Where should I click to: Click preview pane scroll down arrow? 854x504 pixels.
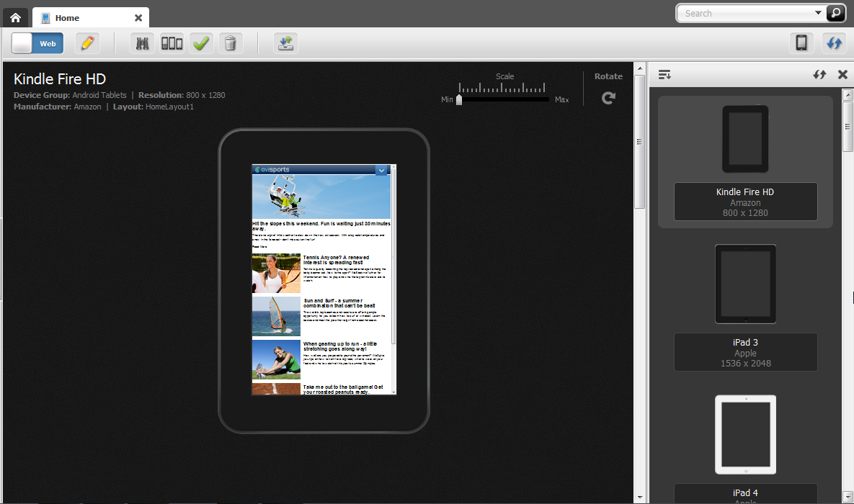[x=640, y=497]
